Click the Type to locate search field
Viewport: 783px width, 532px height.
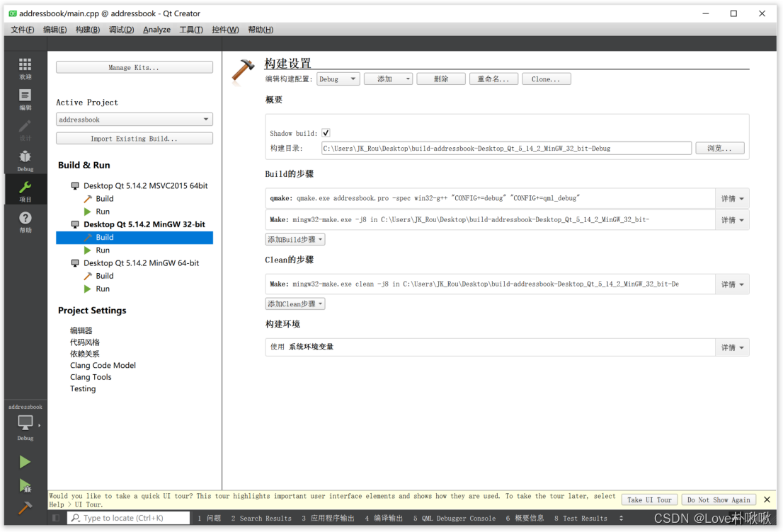[x=128, y=518]
